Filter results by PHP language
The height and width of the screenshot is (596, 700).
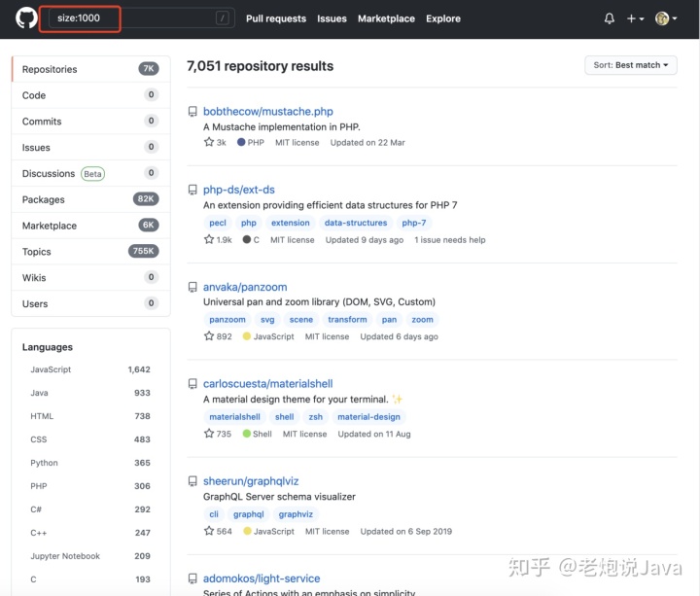90,486
